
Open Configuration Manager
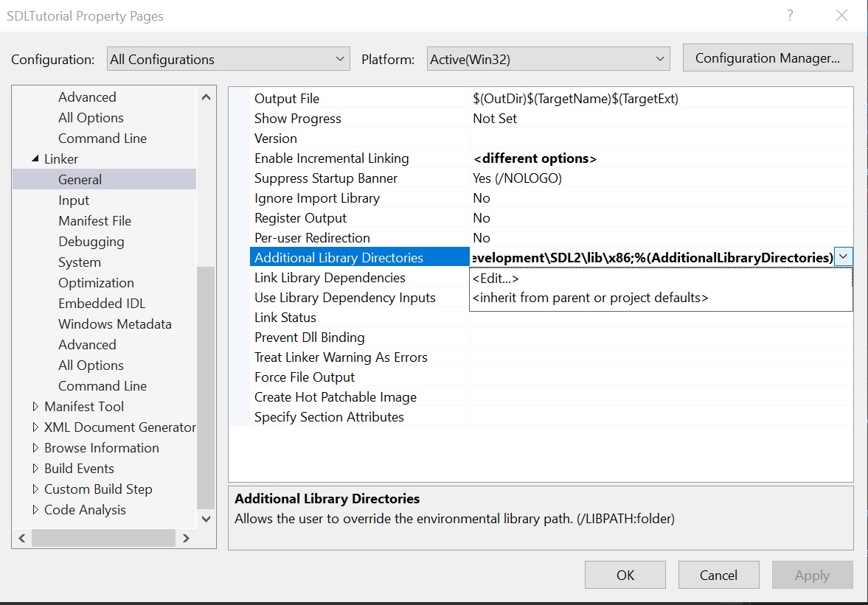pyautogui.click(x=767, y=57)
